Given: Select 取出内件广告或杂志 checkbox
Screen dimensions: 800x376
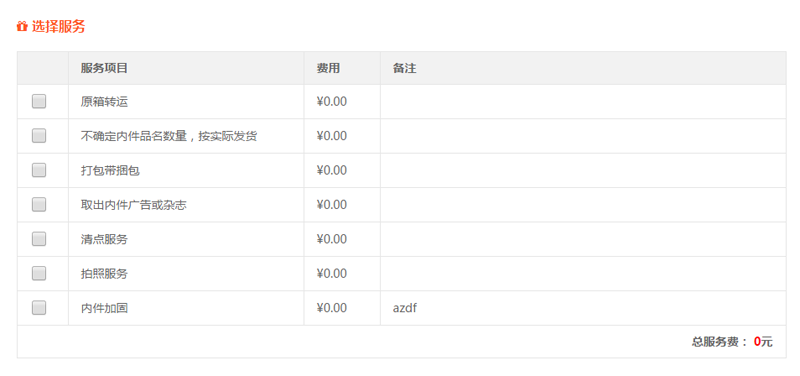Looking at the screenshot, I should [39, 205].
